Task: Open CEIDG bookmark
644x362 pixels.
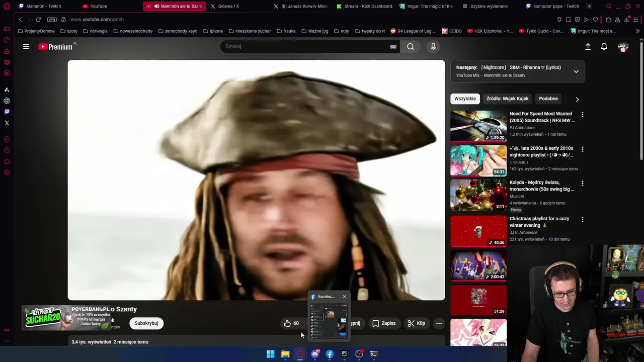Action: [452, 31]
